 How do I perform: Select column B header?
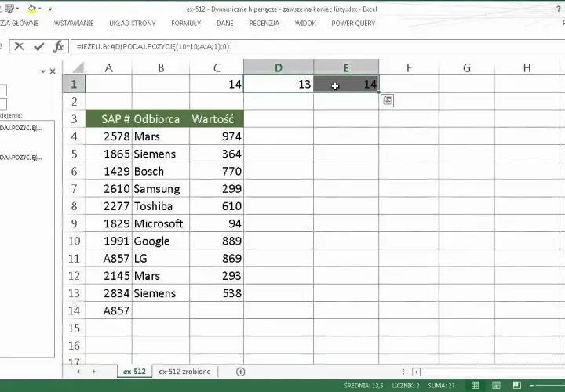tap(161, 67)
